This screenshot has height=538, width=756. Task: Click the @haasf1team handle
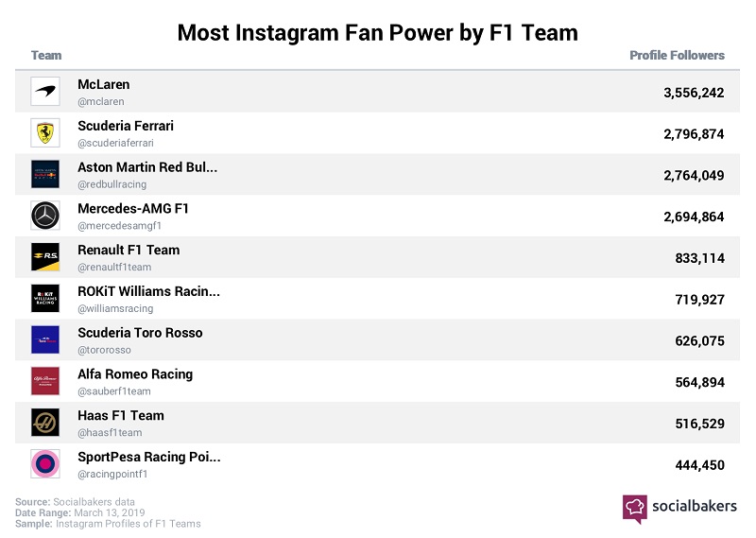click(110, 433)
